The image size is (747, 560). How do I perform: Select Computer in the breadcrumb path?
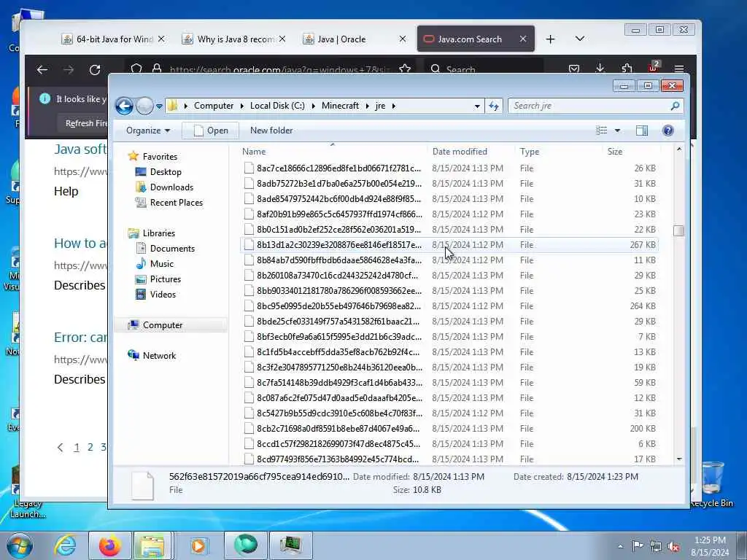[x=214, y=106]
